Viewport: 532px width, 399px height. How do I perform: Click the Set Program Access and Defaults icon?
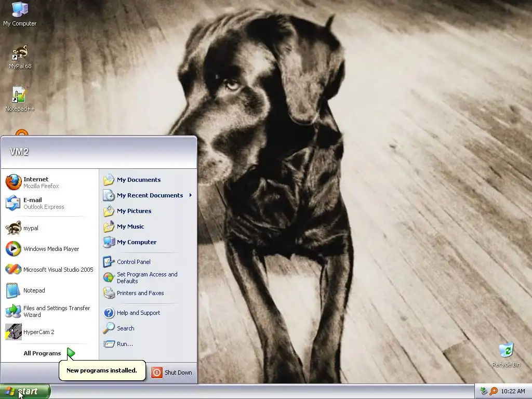tap(109, 277)
